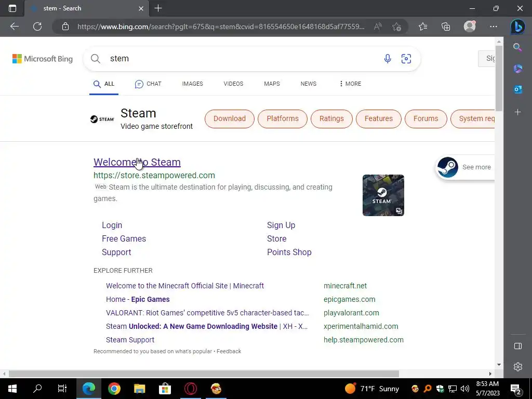Open the Points Shop sitelink
The width and height of the screenshot is (532, 399).
pos(289,252)
